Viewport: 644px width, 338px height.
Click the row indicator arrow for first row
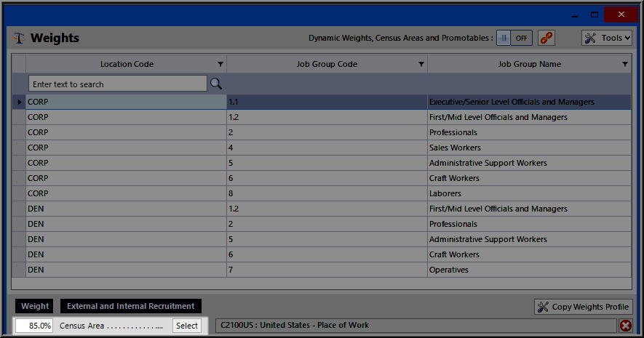[19, 102]
